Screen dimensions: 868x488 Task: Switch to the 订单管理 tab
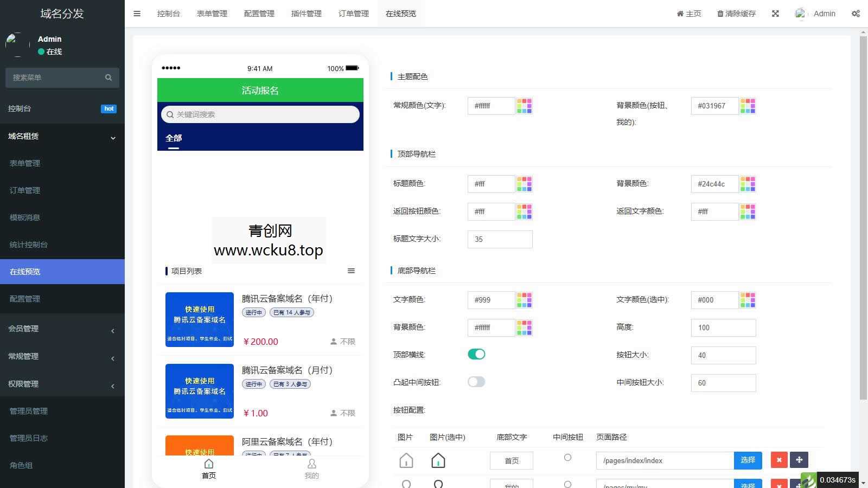point(353,14)
